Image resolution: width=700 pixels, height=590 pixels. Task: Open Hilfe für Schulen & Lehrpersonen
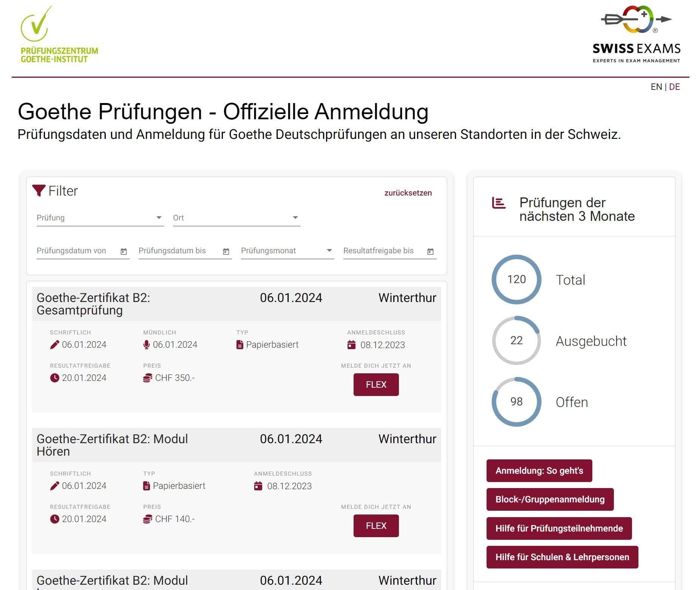562,557
